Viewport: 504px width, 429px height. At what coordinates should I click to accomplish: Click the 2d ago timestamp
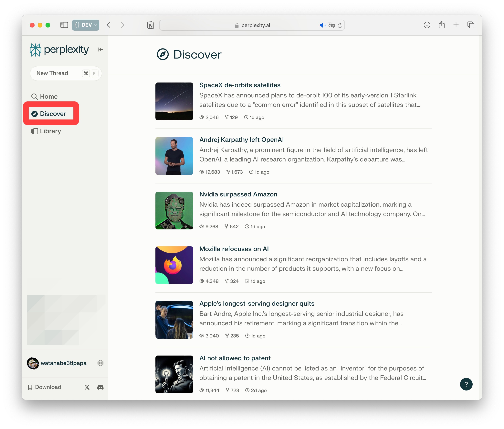click(x=256, y=390)
